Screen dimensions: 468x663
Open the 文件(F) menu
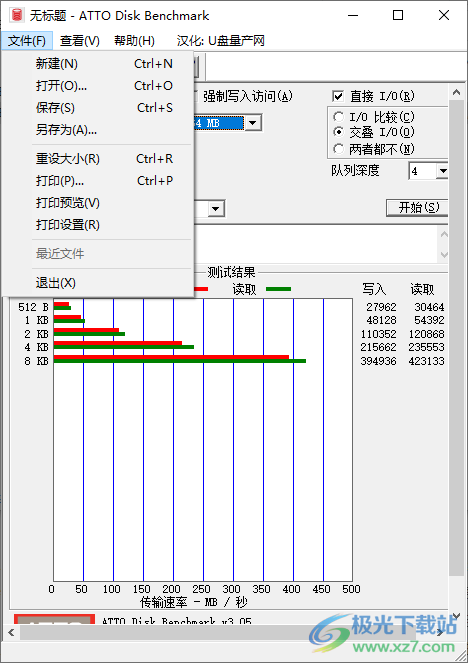pyautogui.click(x=27, y=41)
